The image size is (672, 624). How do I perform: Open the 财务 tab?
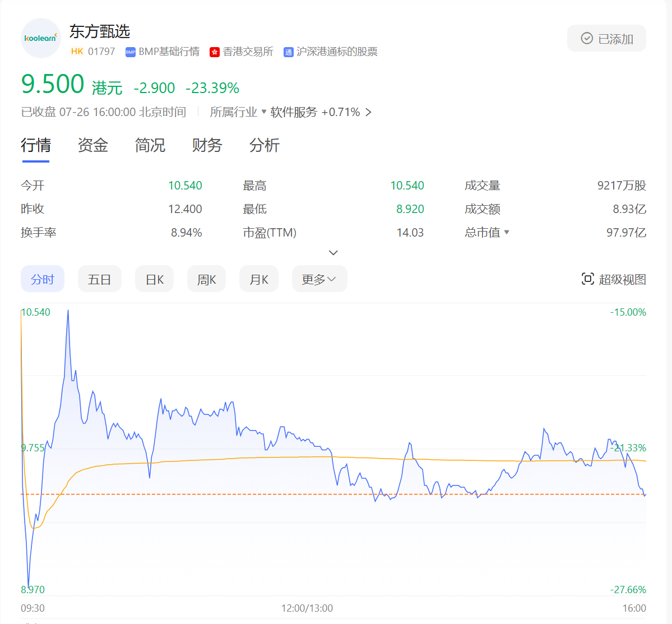click(x=207, y=146)
